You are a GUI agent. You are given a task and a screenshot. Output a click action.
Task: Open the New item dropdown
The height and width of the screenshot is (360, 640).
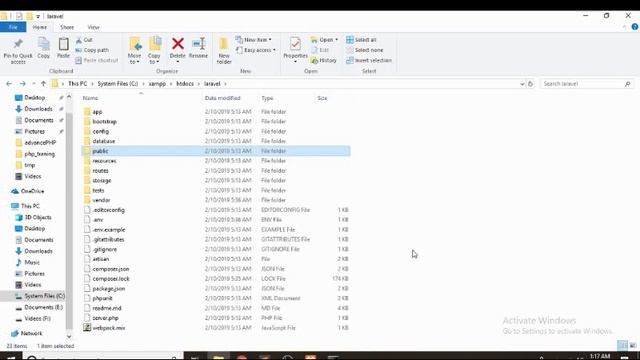[x=253, y=40]
